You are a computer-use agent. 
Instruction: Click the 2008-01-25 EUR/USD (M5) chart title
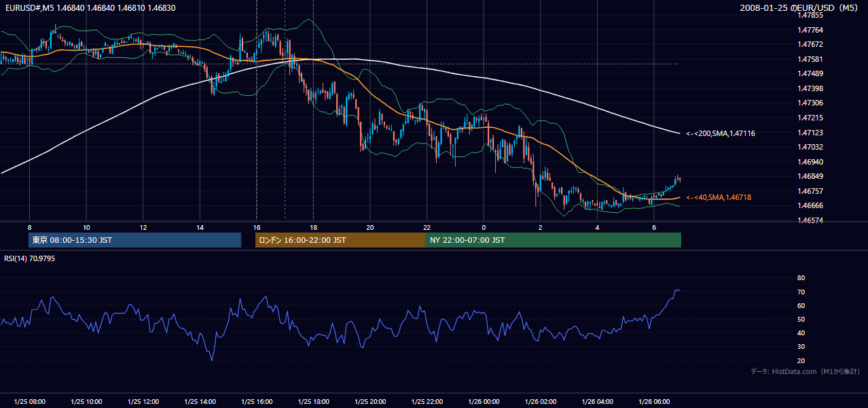(x=799, y=7)
